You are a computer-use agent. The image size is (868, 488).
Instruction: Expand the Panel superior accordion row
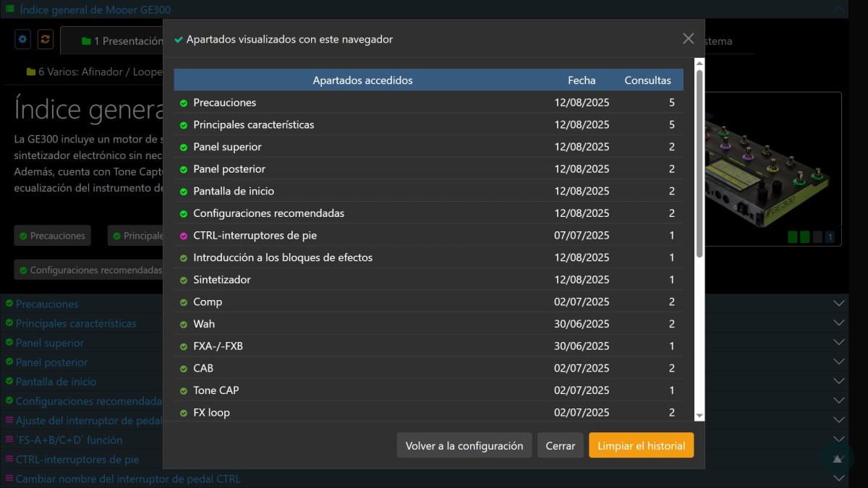(x=839, y=343)
